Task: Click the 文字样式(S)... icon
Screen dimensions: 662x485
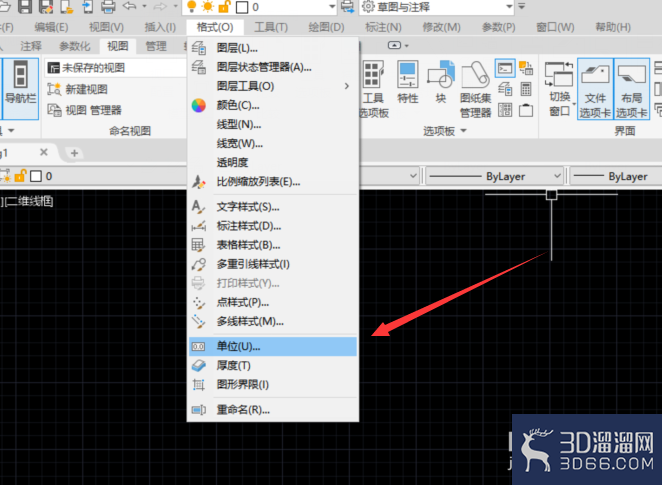Action: point(198,207)
